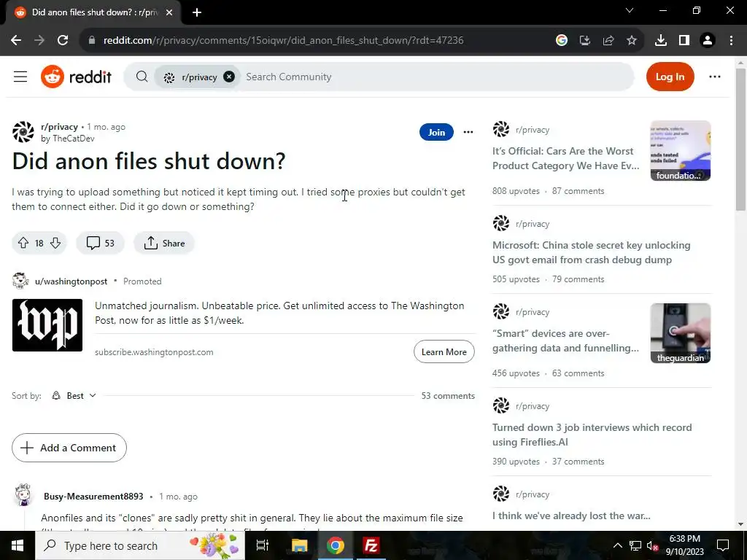
Task: Open Cars Are the Worst Product Category post
Action: 565,158
